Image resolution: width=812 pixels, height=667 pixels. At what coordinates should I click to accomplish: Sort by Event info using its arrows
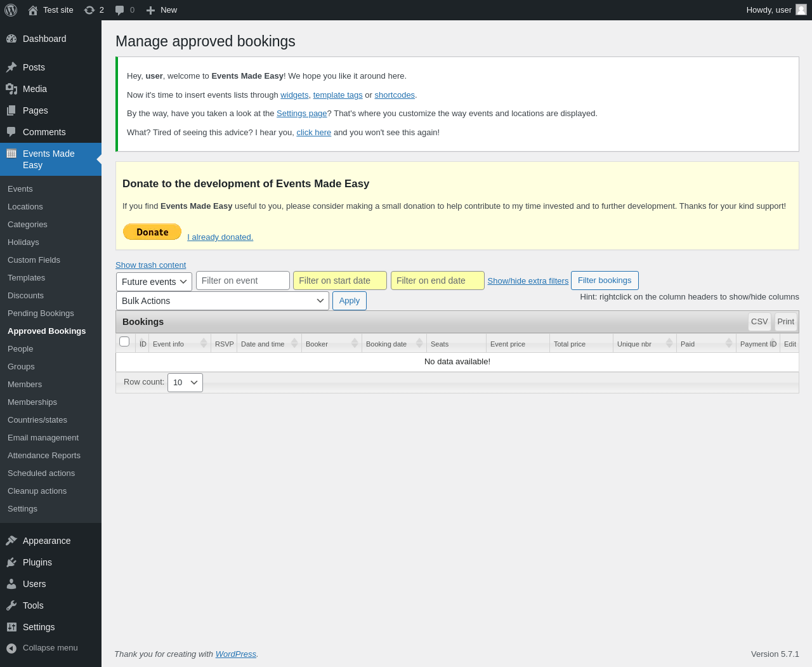pyautogui.click(x=204, y=343)
